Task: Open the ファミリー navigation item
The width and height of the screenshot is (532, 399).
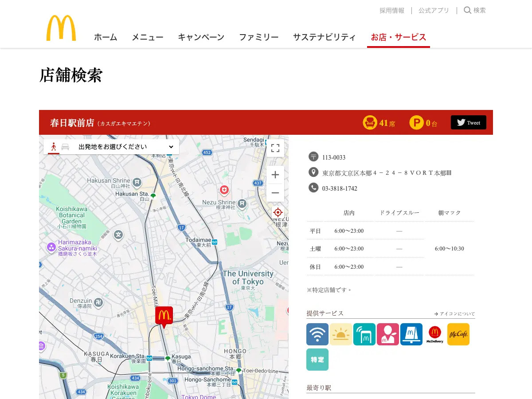Action: (x=259, y=37)
